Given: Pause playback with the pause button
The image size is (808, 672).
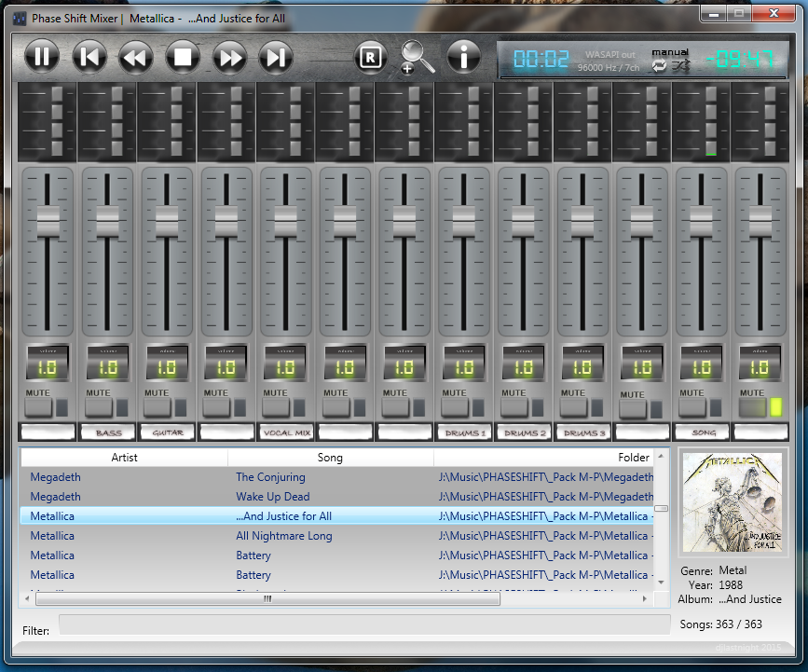Looking at the screenshot, I should click(42, 56).
